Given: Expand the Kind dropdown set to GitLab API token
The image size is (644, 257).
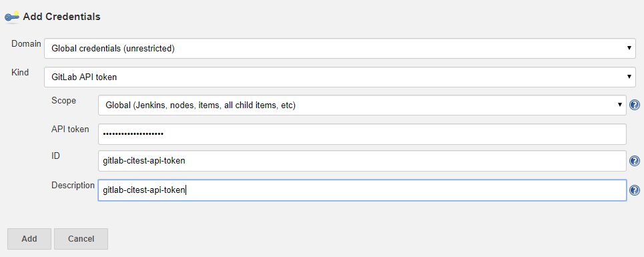Looking at the screenshot, I should pos(340,77).
